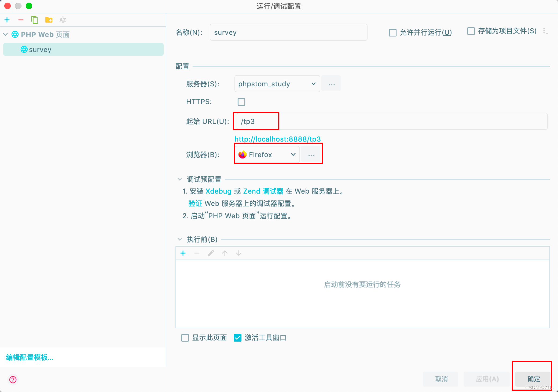Viewport: 558px width, 392px height.
Task: Collapse the PHP Web 页面 tree node
Action: (x=5, y=34)
